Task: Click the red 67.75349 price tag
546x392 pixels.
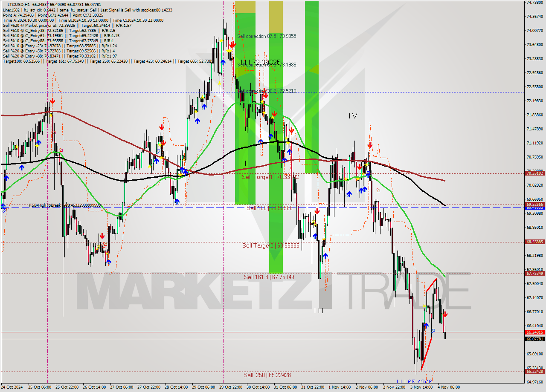Action: coord(534,273)
